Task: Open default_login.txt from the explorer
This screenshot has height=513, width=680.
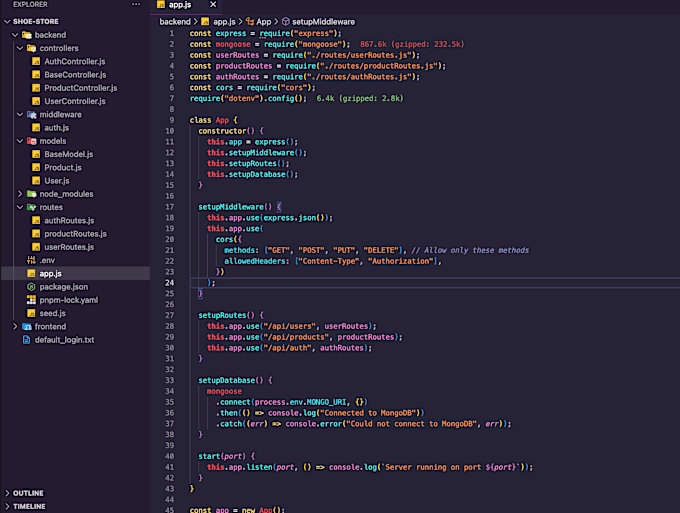Action: 64,340
